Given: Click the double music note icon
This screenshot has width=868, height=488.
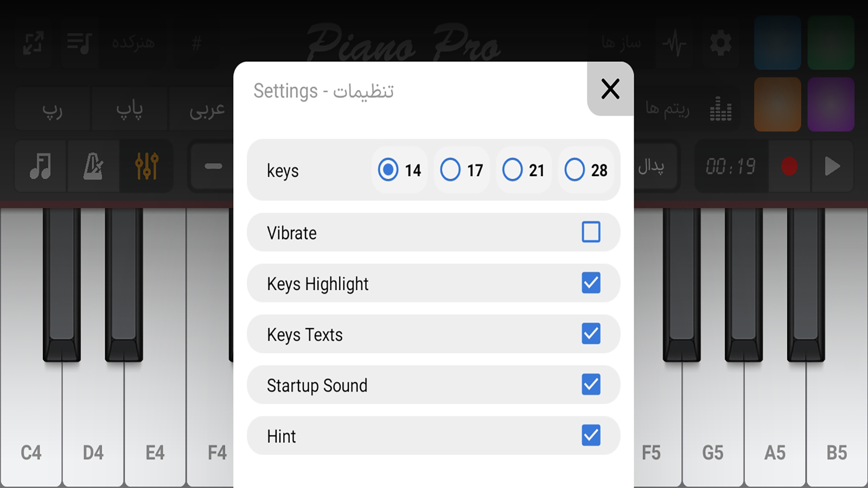Looking at the screenshot, I should pyautogui.click(x=41, y=166).
